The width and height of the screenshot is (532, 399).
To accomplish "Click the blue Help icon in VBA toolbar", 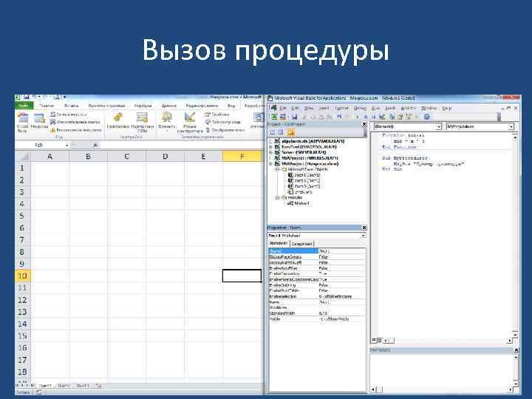I will click(427, 117).
